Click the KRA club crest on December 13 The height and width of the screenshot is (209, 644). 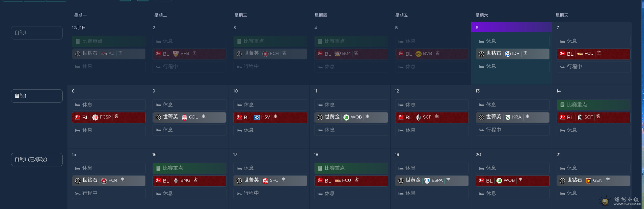pos(508,117)
